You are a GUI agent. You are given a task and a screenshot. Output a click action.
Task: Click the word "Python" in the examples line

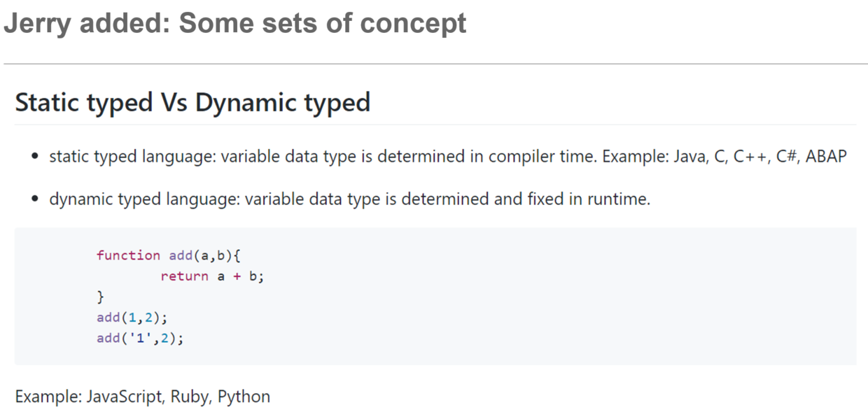point(244,397)
